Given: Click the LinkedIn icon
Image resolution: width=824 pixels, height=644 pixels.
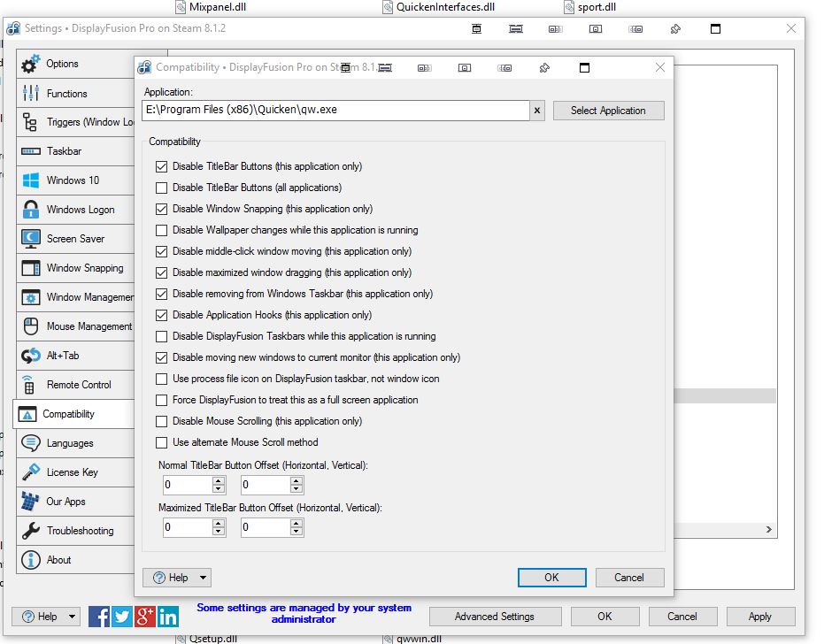Looking at the screenshot, I should click(x=168, y=617).
